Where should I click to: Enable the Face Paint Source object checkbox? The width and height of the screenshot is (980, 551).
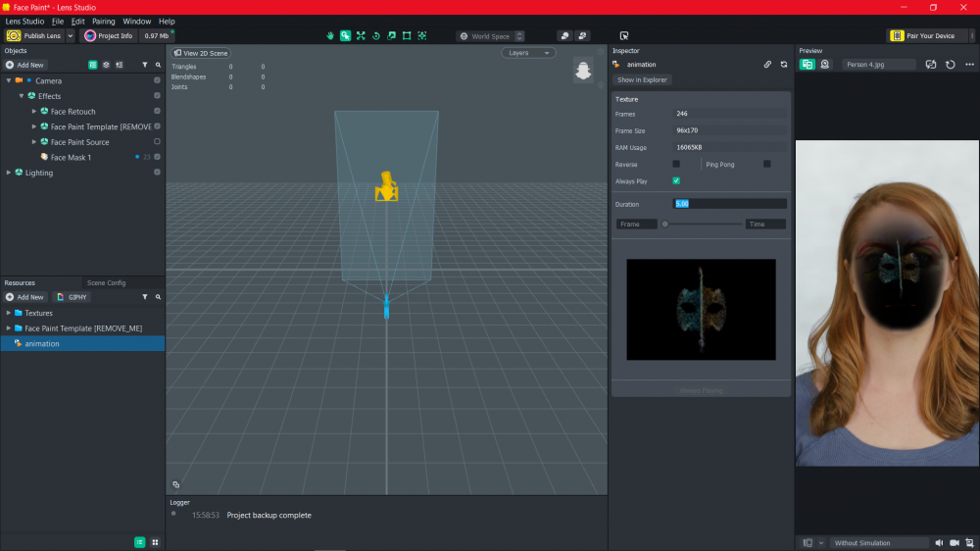pos(157,142)
